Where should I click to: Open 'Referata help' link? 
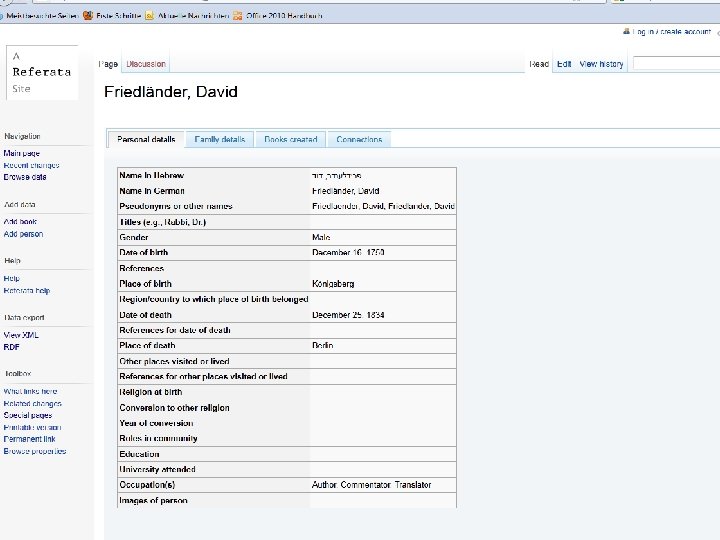(x=27, y=290)
